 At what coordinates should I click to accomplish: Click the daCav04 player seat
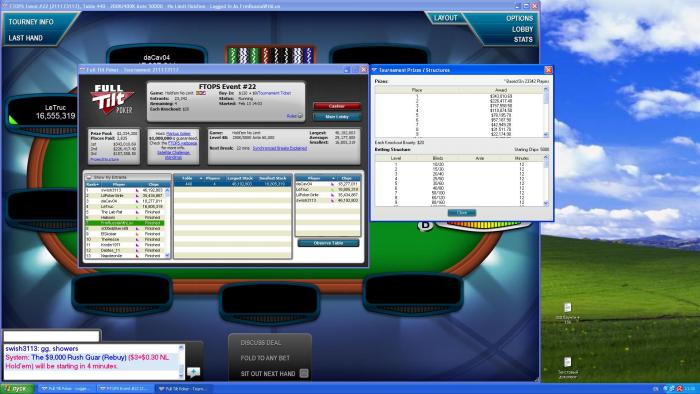[157, 55]
